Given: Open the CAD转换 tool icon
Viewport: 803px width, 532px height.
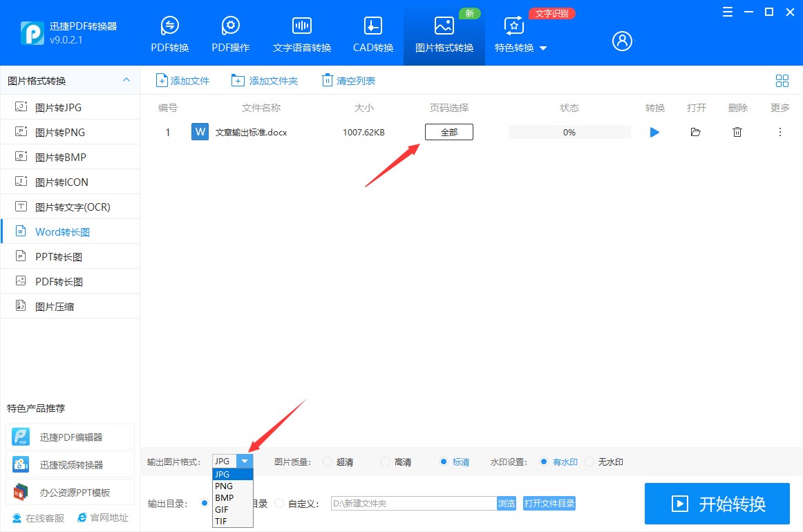Looking at the screenshot, I should (372, 32).
